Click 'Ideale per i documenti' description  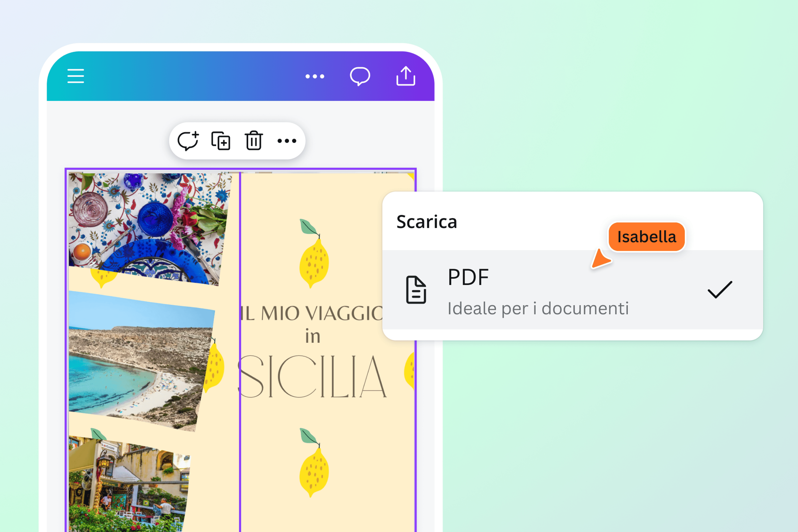(x=538, y=308)
